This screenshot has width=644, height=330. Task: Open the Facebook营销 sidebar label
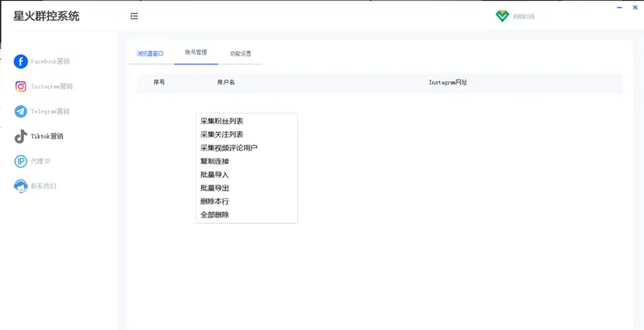50,61
